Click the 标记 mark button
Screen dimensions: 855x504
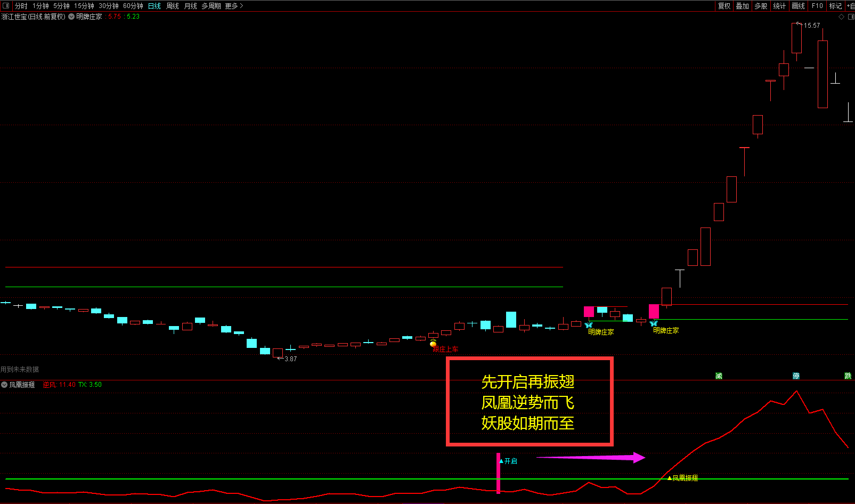(x=835, y=6)
